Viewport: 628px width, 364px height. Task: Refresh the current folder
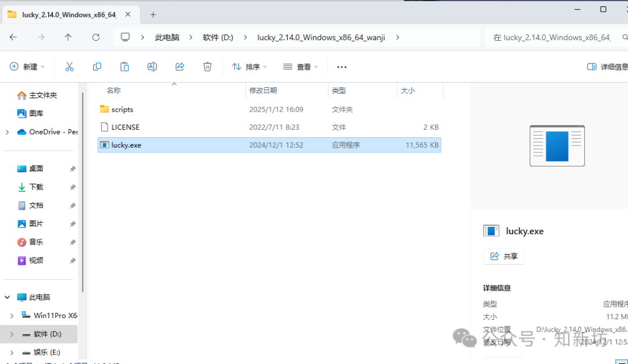(96, 37)
